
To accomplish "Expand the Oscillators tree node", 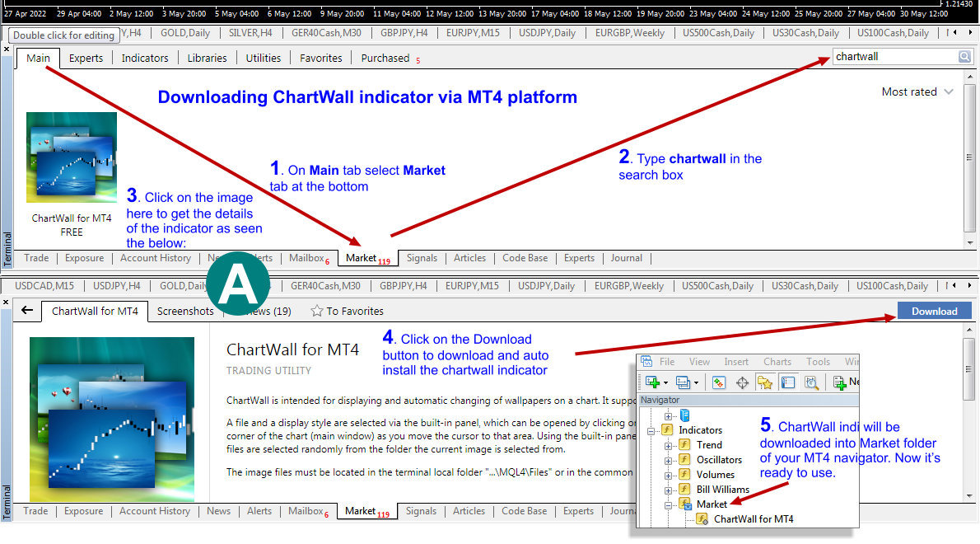I will 668,461.
